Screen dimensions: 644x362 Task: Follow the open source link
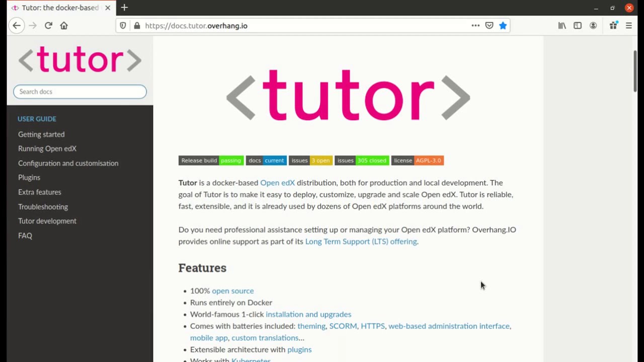(x=232, y=291)
